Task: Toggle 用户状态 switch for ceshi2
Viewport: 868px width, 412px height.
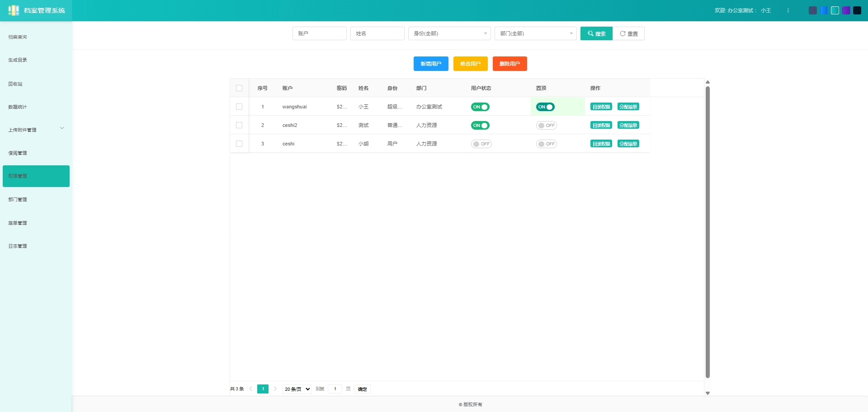Action: (x=480, y=126)
